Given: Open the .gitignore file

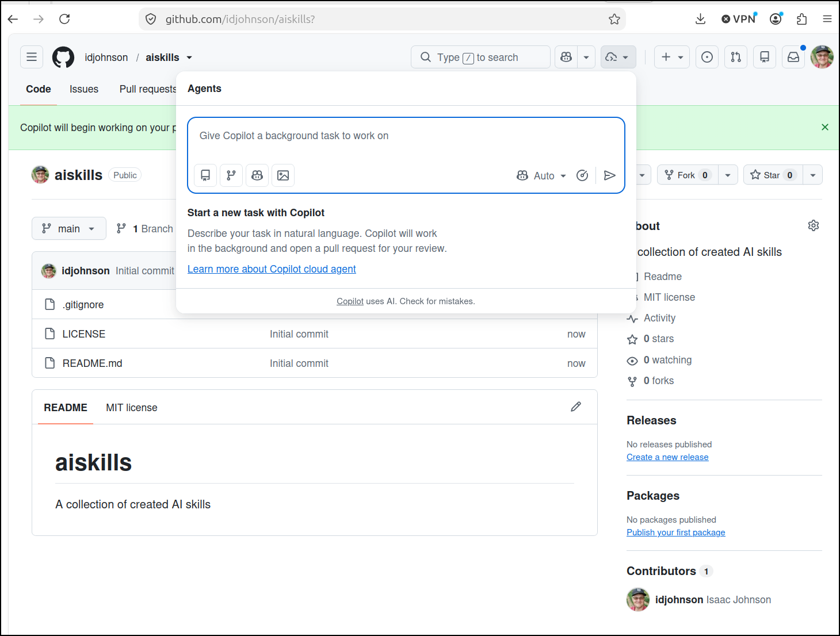Looking at the screenshot, I should [x=83, y=305].
